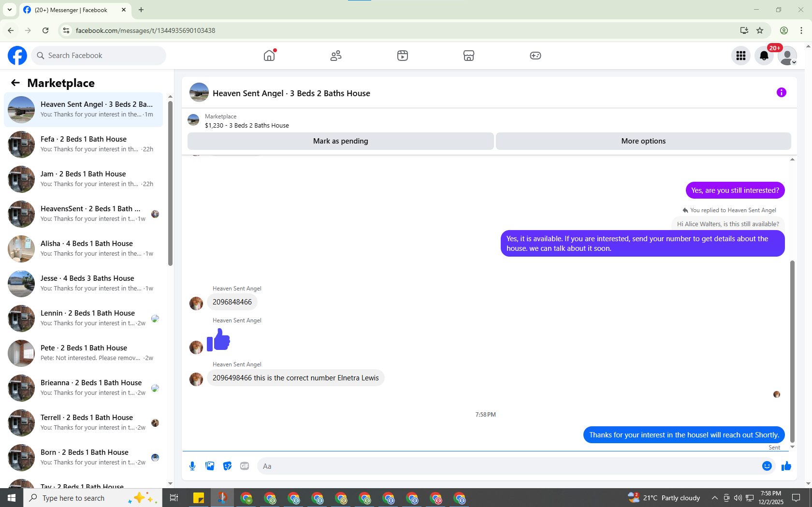Screen dimensions: 812x507
Task: Click the correct number Elnetra Lewis message
Action: tap(295, 378)
